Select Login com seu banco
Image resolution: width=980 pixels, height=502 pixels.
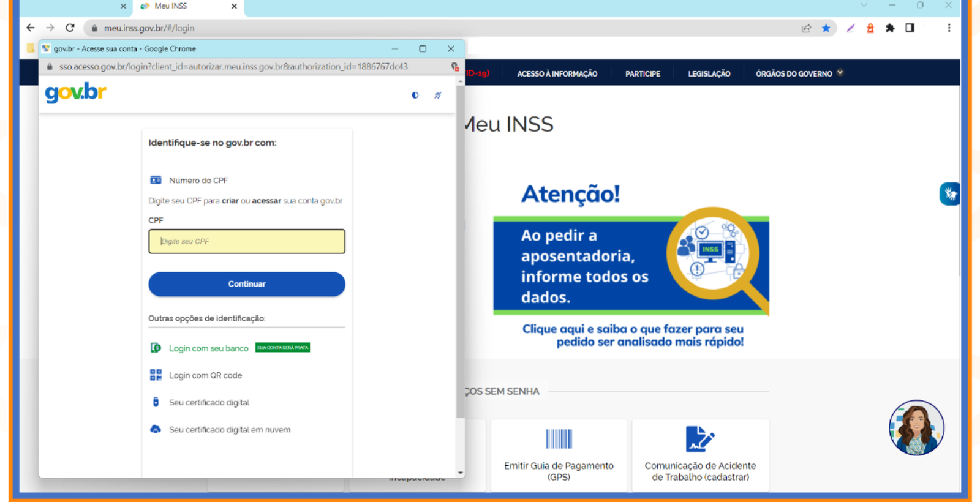[x=209, y=348]
